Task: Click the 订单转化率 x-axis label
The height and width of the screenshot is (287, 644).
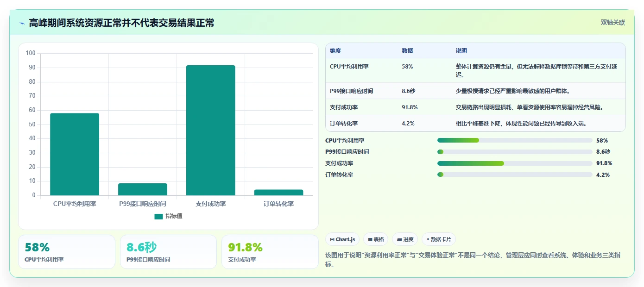Action: [279, 204]
